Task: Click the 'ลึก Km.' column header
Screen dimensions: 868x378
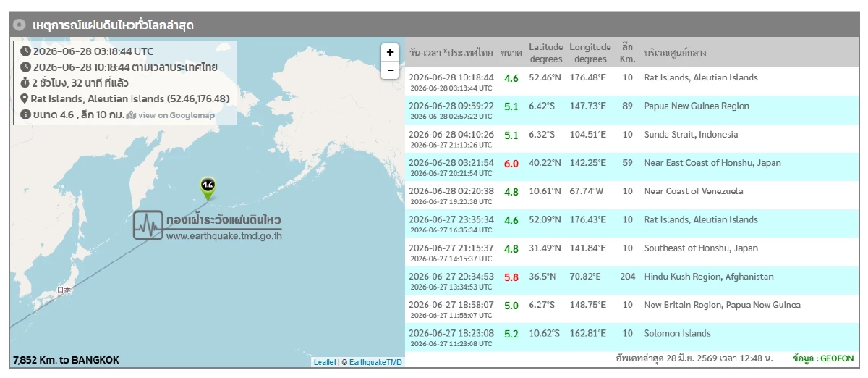Action: [627, 53]
